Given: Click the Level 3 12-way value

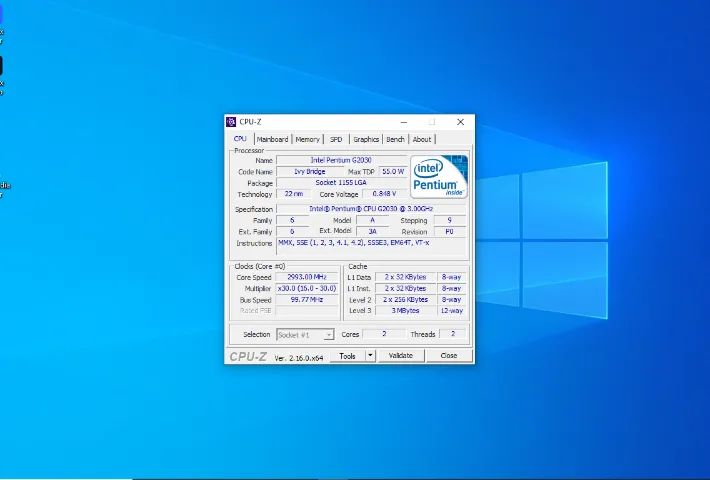Looking at the screenshot, I should 452,311.
